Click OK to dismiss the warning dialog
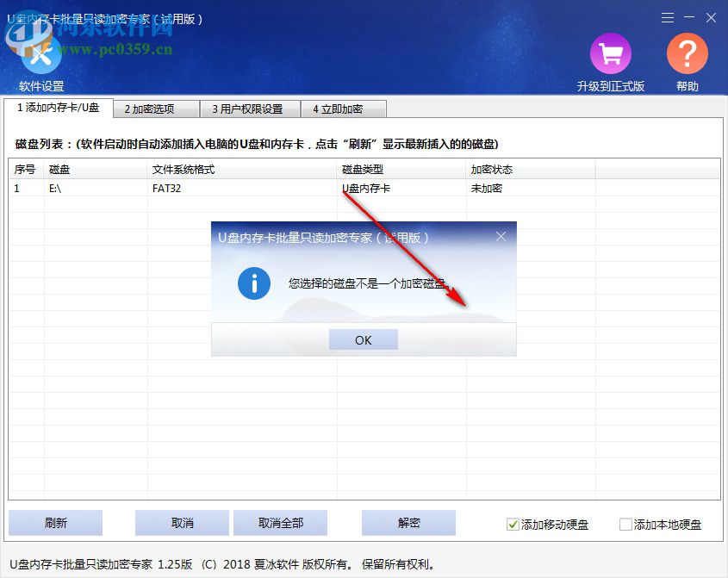The image size is (728, 578). (x=363, y=339)
